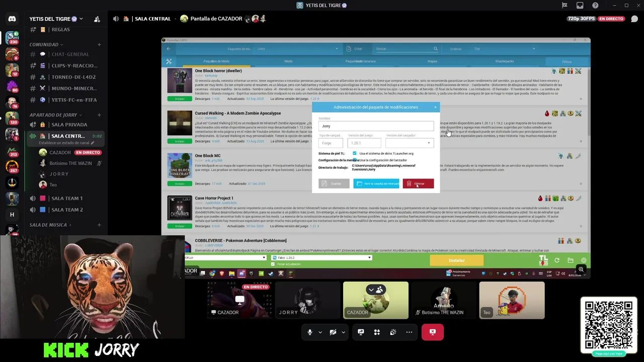Click the 720p 30FPS stream quality badge
The image size is (644, 362).
581,19
